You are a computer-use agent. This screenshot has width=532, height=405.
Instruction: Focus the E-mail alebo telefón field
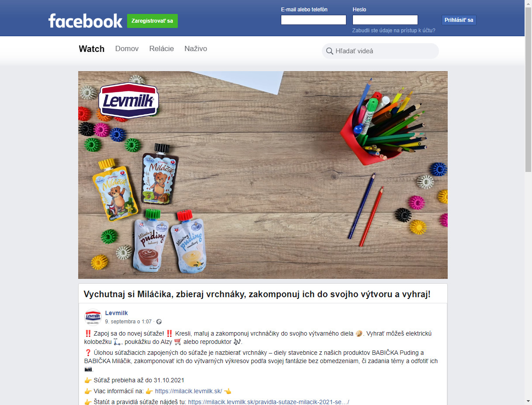click(x=314, y=20)
